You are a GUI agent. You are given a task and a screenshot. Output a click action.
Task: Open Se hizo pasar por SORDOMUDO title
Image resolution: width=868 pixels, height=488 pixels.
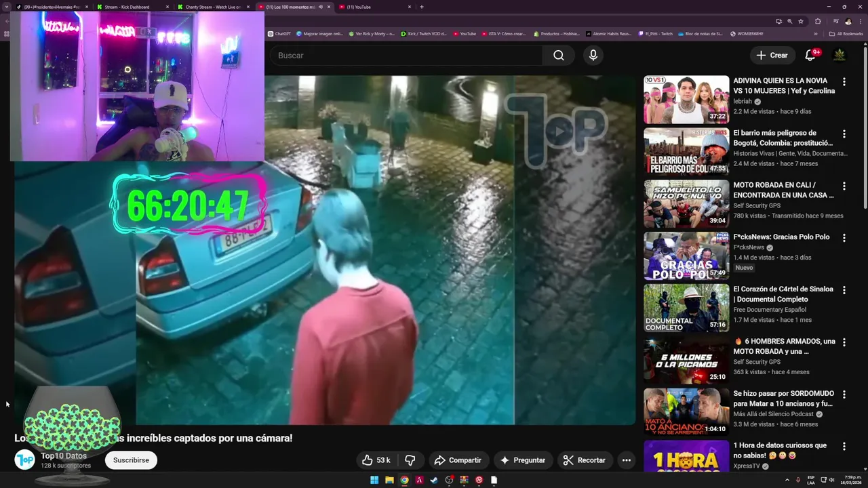tap(783, 399)
